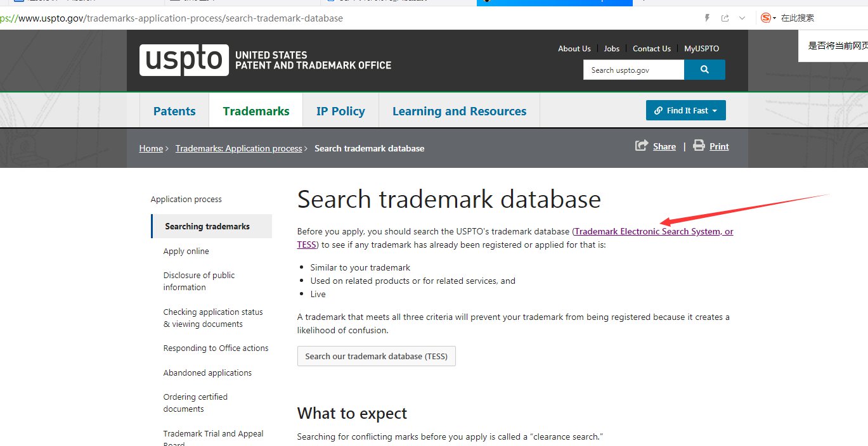The height and width of the screenshot is (446, 868).
Task: Click the lightning speed icon in address bar
Action: (708, 18)
